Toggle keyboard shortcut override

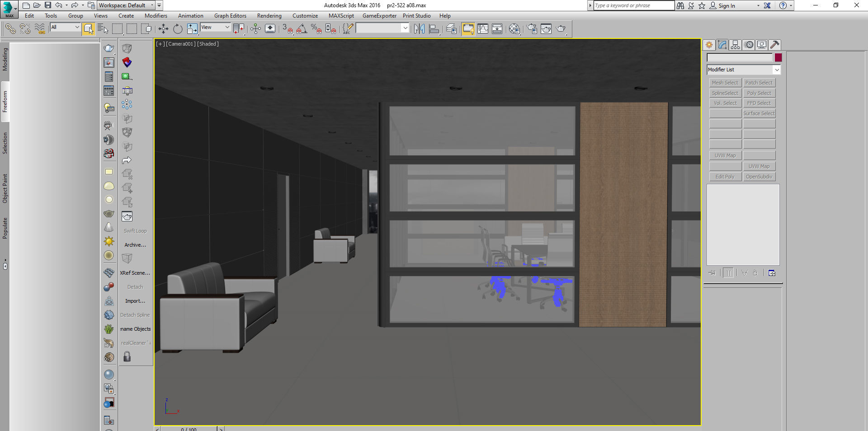270,29
